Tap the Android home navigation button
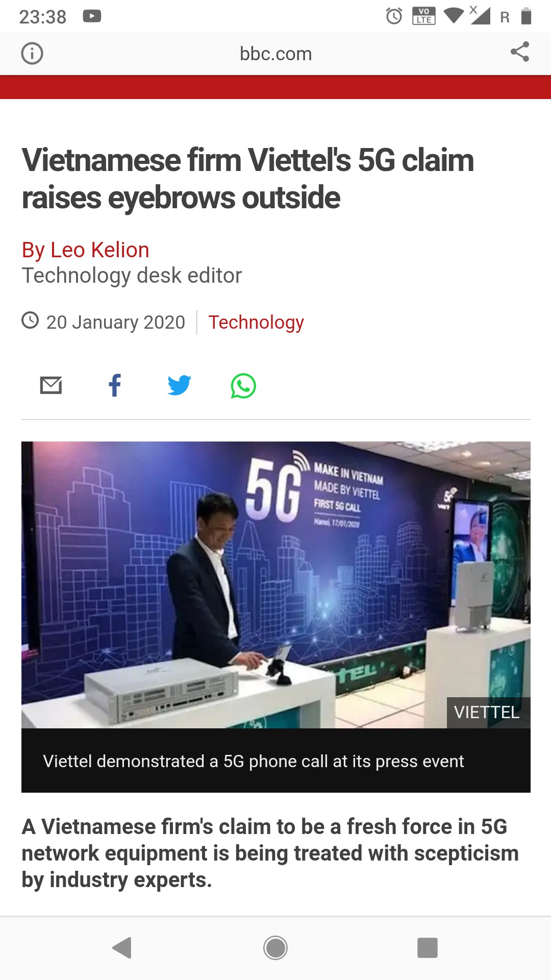Viewport: 551px width, 980px height. click(x=275, y=948)
